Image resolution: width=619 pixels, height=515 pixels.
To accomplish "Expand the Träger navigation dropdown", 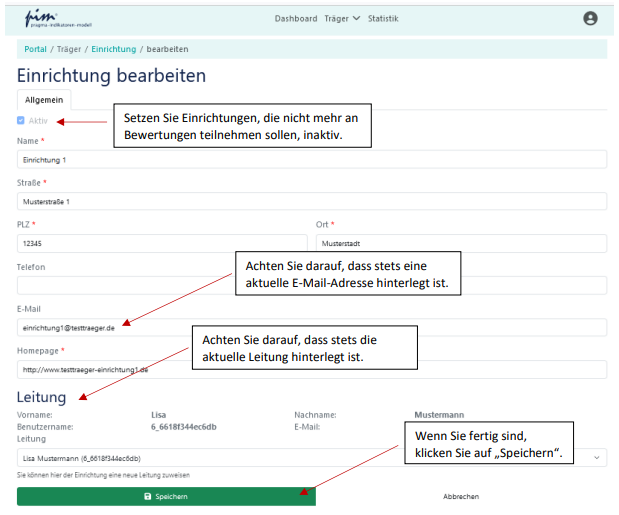I will click(342, 18).
